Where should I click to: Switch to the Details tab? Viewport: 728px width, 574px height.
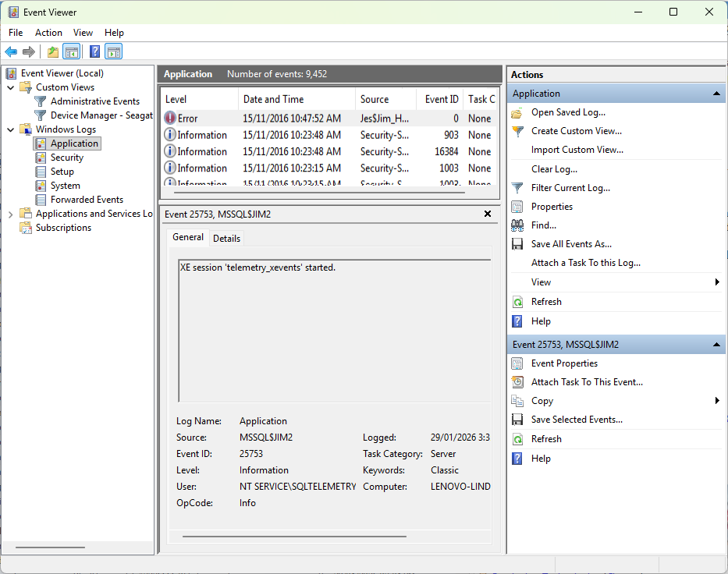226,238
